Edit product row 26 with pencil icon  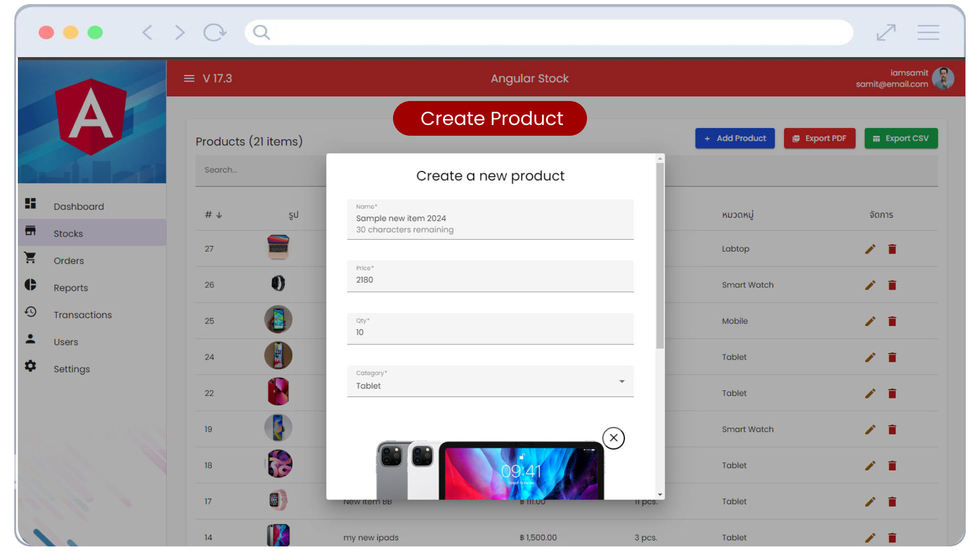pyautogui.click(x=870, y=285)
